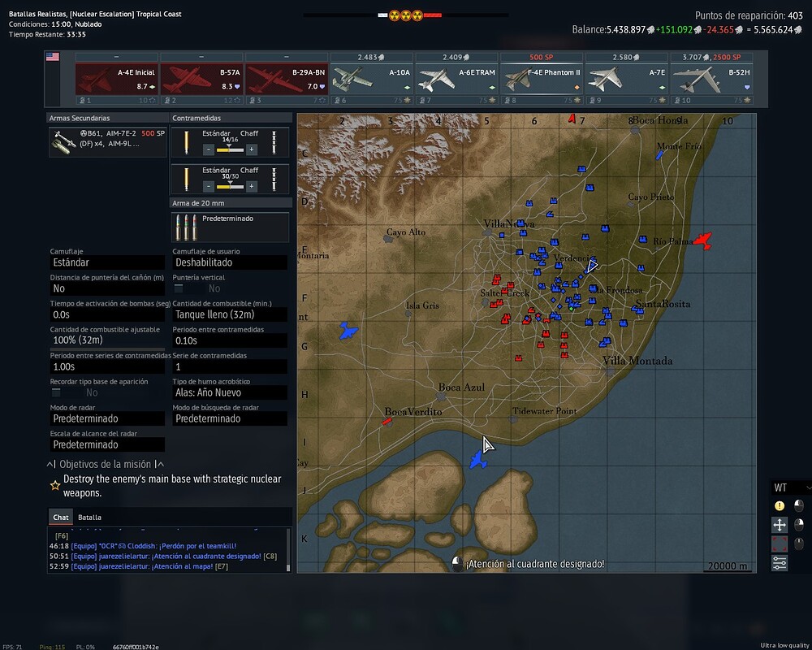Click the 20 mm ammo belt icon
This screenshot has height=650, width=812.
tap(185, 227)
